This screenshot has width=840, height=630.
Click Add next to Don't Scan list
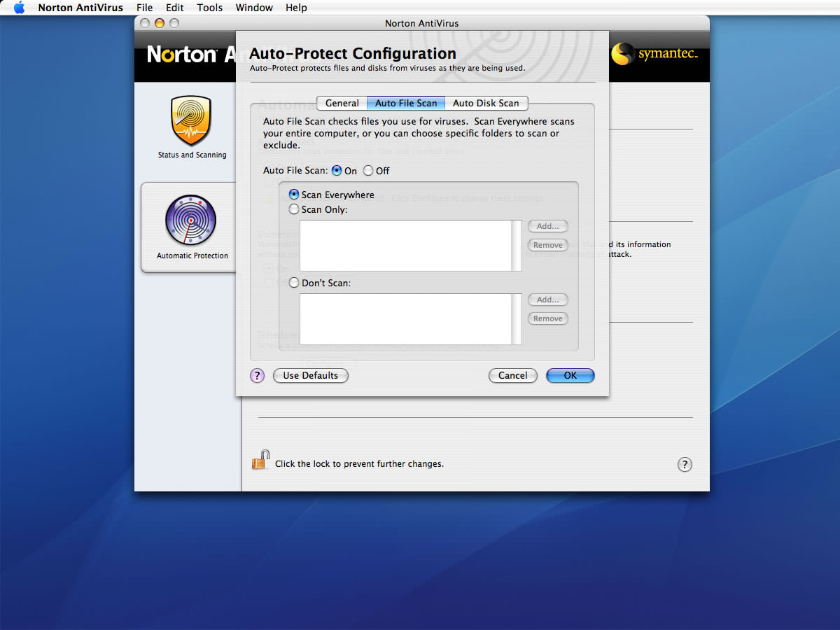(x=547, y=300)
